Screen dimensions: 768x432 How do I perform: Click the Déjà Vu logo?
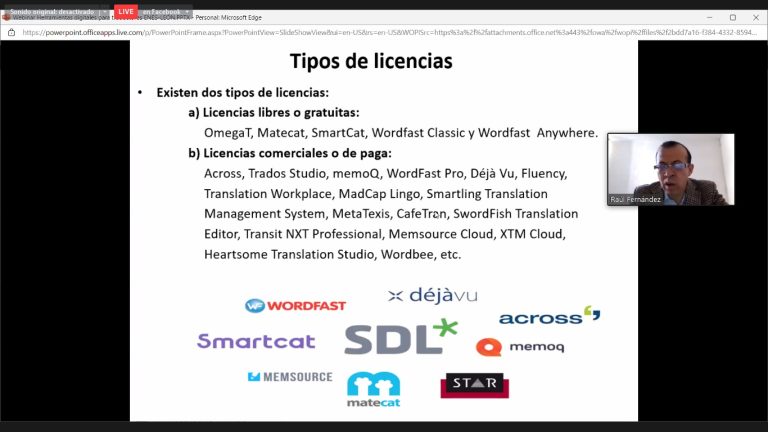(x=432, y=295)
